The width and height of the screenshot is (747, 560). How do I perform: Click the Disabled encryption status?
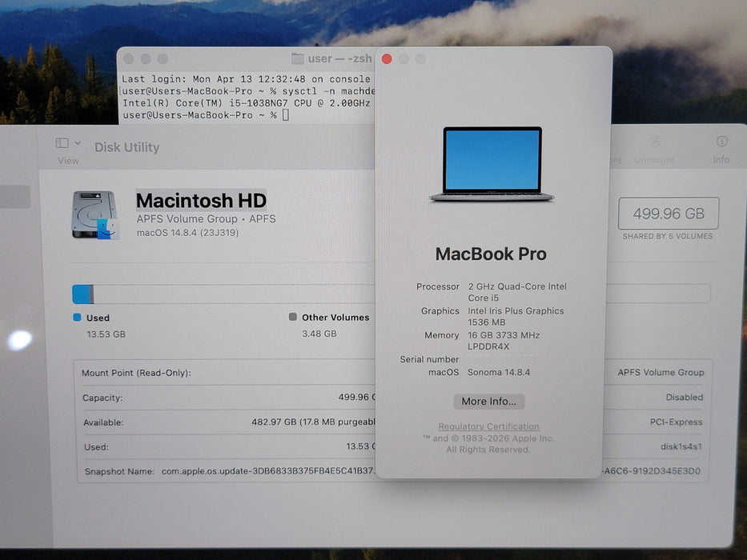[x=685, y=397]
